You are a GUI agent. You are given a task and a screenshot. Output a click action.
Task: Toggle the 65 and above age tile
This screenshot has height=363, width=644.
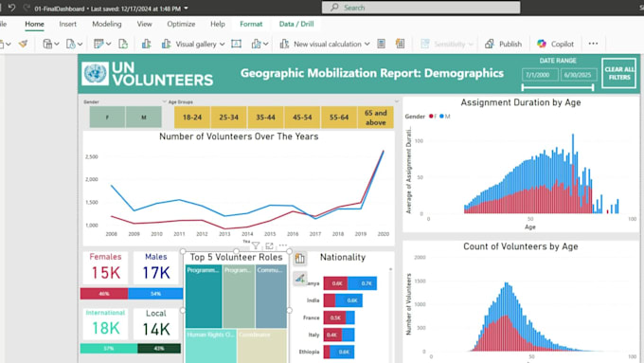point(375,118)
